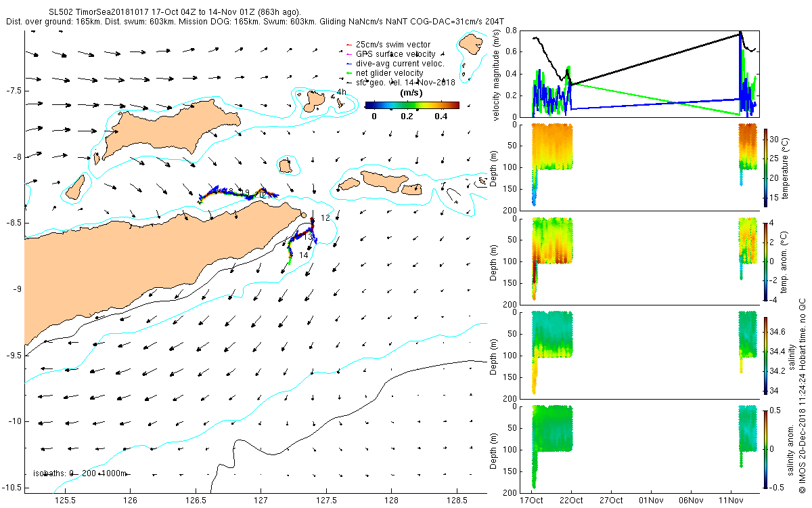Click the '17Oct' date tick
The height and width of the screenshot is (508, 812).
click(531, 500)
